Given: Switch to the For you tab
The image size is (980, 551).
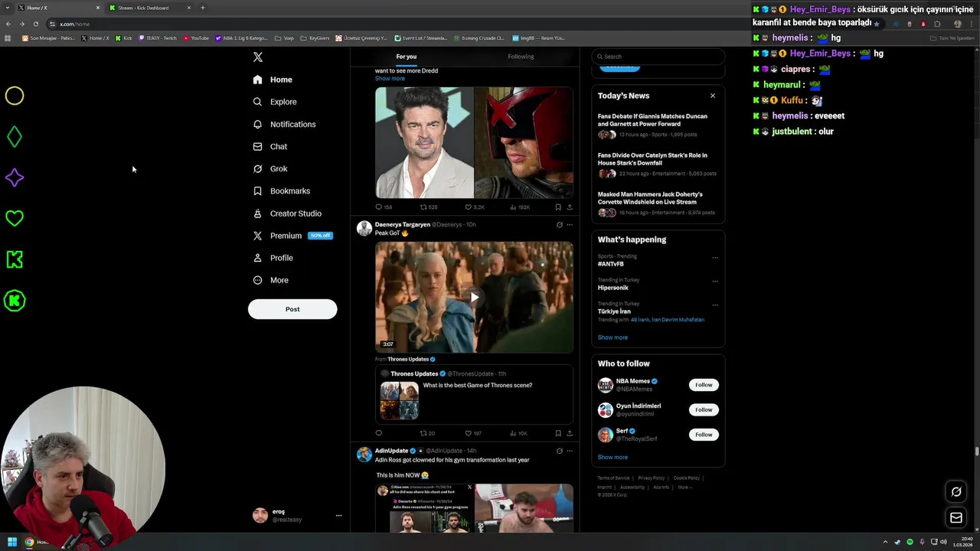Looking at the screenshot, I should click(407, 57).
